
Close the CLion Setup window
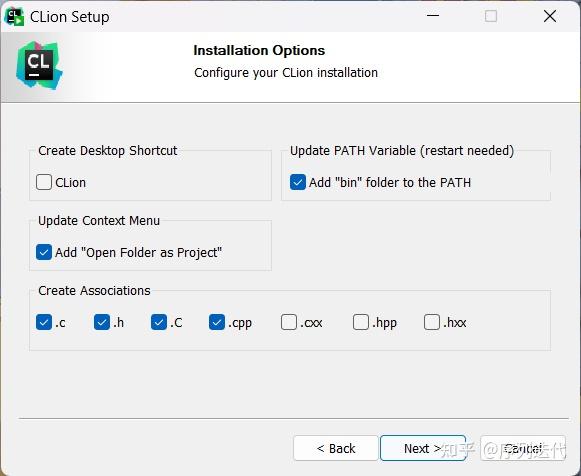coord(550,16)
